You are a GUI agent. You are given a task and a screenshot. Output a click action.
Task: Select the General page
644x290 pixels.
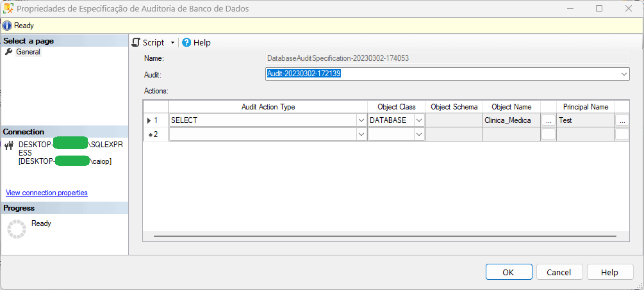[x=28, y=52]
